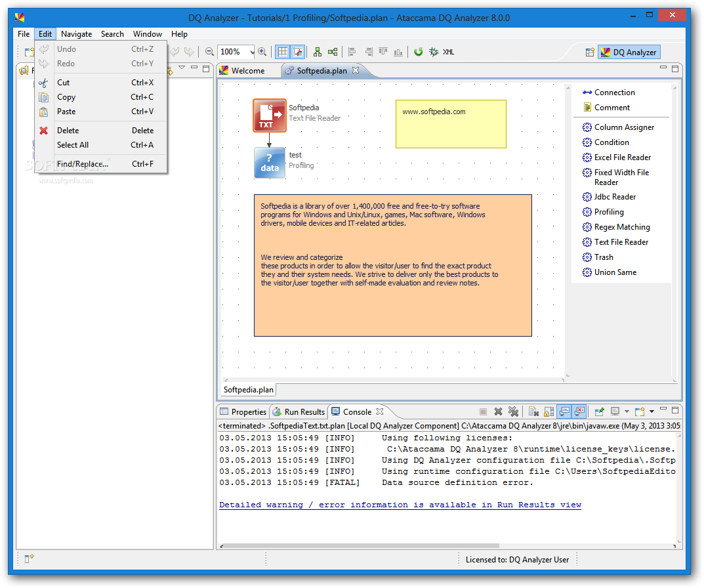Switch to the Welcome tab
The width and height of the screenshot is (704, 588).
243,70
